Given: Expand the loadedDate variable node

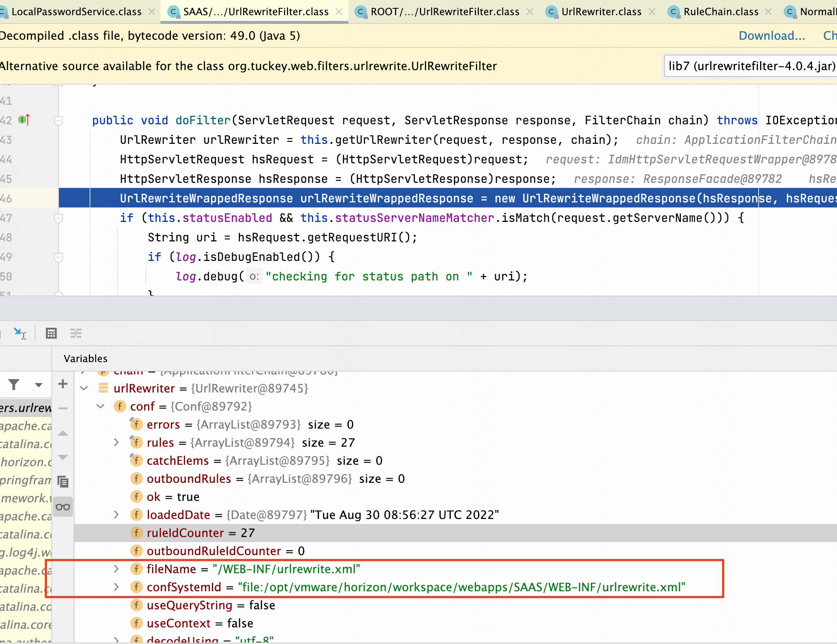Looking at the screenshot, I should click(116, 514).
